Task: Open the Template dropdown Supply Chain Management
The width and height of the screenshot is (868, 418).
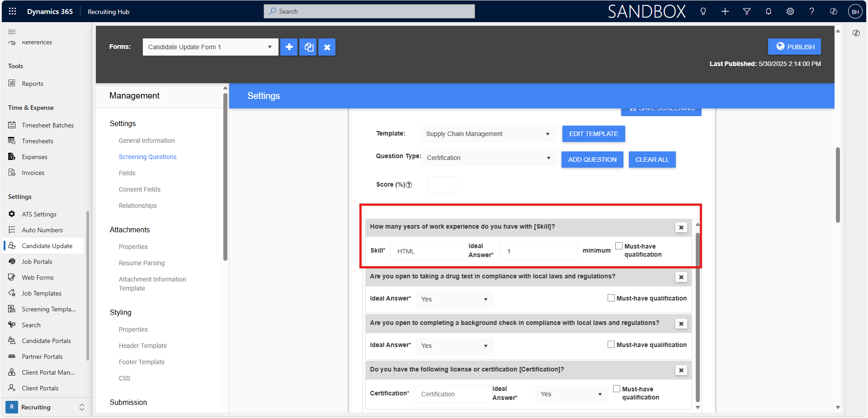Action: pos(488,134)
